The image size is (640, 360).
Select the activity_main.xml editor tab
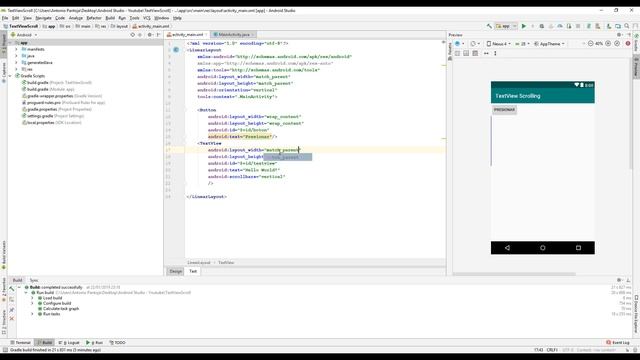coord(187,35)
